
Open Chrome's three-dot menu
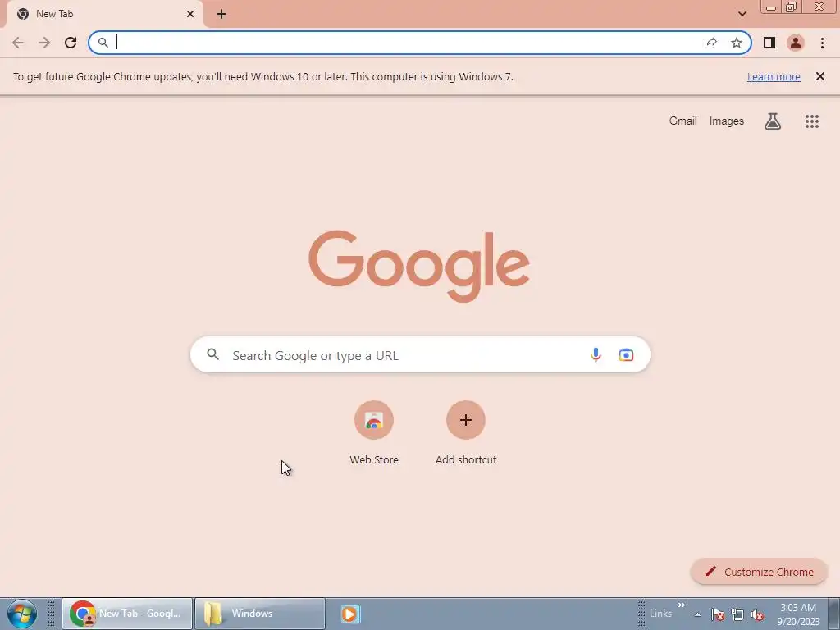tap(822, 43)
